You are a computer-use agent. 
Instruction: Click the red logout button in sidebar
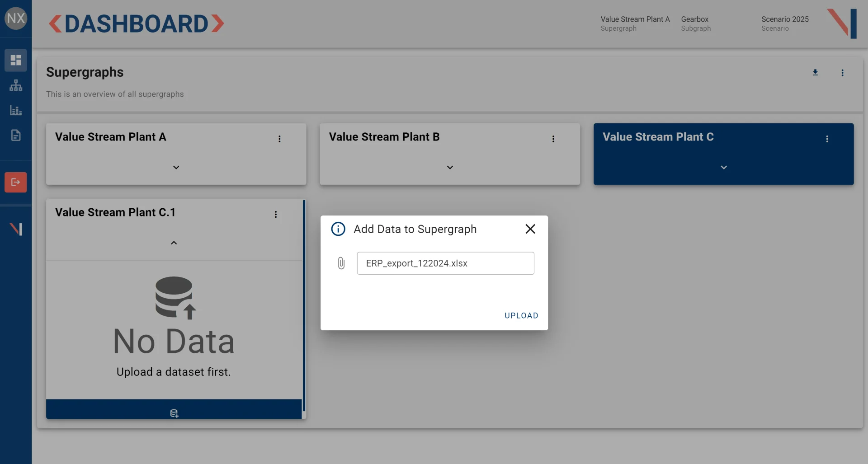(16, 182)
